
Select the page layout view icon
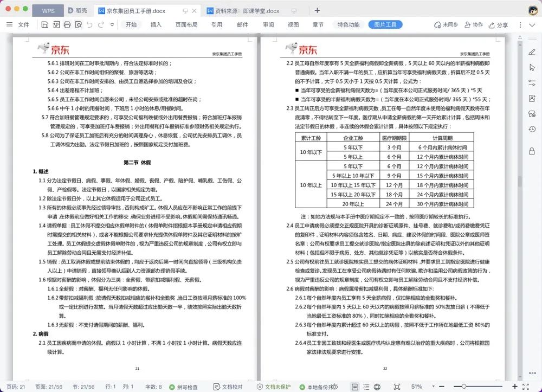(x=354, y=387)
